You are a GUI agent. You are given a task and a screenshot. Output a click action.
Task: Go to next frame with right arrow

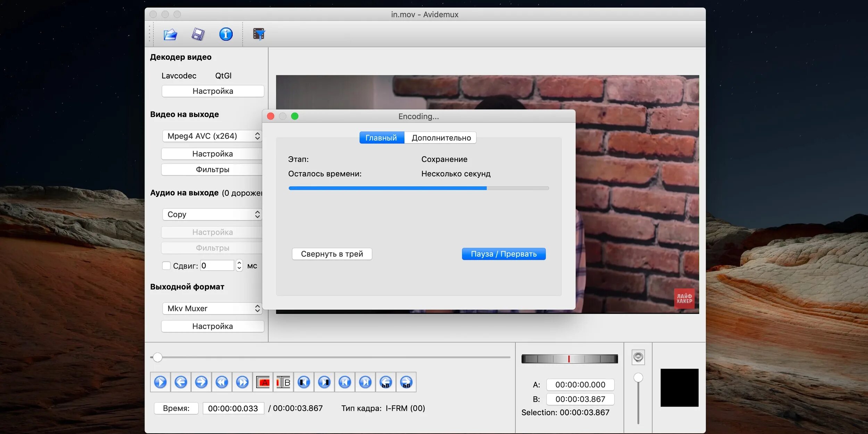[x=201, y=382]
